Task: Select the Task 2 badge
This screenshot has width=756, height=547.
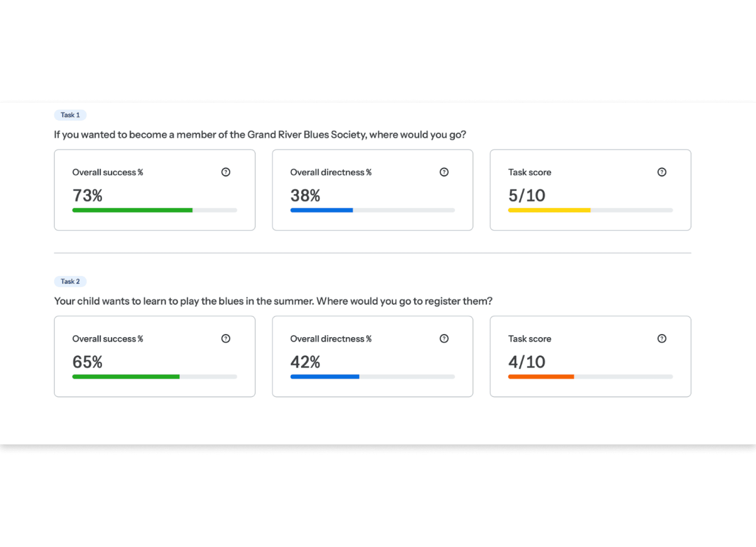Action: 70,281
